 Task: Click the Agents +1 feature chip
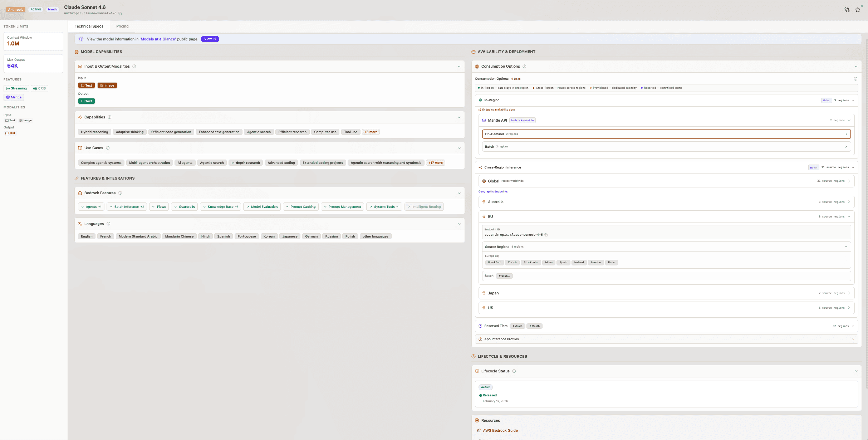coord(91,207)
